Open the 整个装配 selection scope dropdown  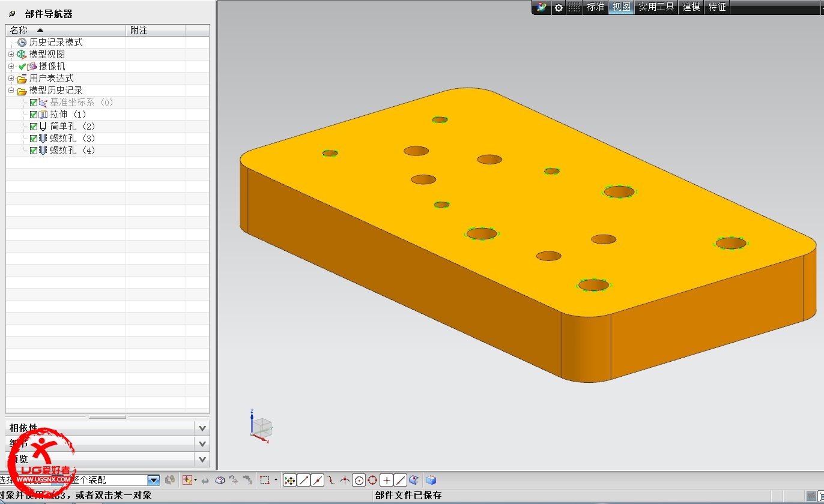[154, 480]
